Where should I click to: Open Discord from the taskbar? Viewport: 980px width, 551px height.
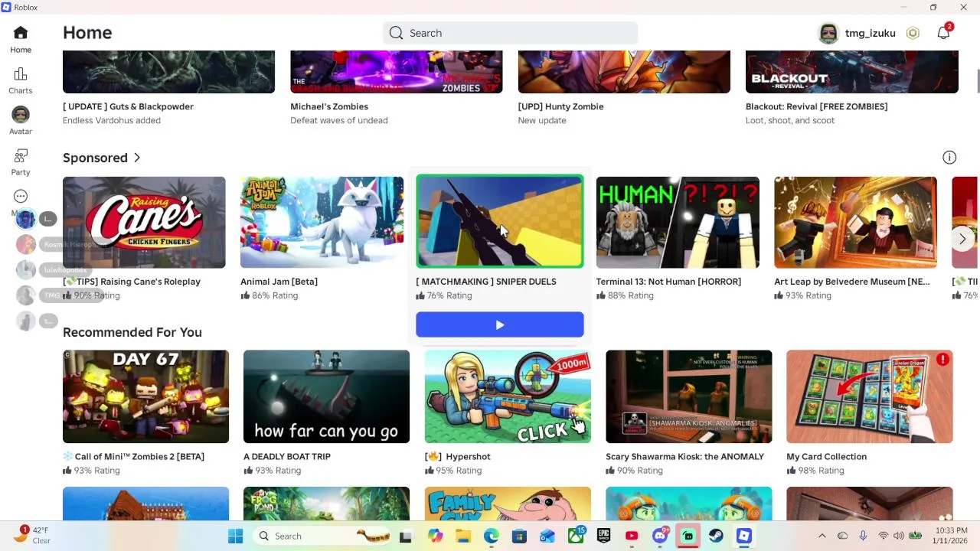[660, 536]
